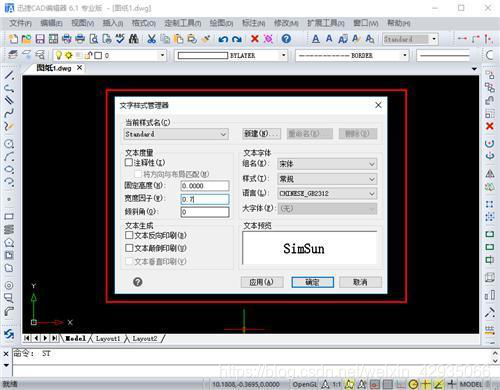Click the 取消 button
The height and width of the screenshot is (390, 500).
click(x=360, y=282)
